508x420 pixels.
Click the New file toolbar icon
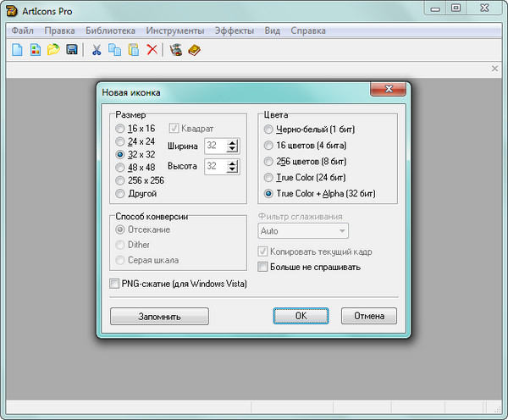coord(17,50)
